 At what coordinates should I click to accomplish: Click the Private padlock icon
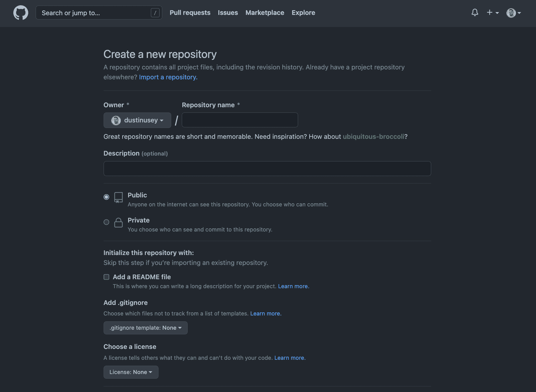point(118,222)
